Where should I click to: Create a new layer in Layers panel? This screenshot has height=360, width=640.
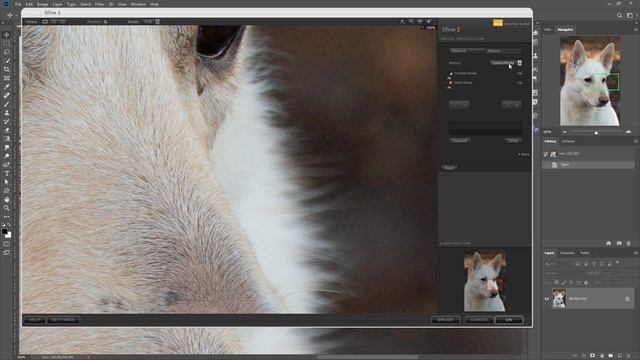click(620, 356)
